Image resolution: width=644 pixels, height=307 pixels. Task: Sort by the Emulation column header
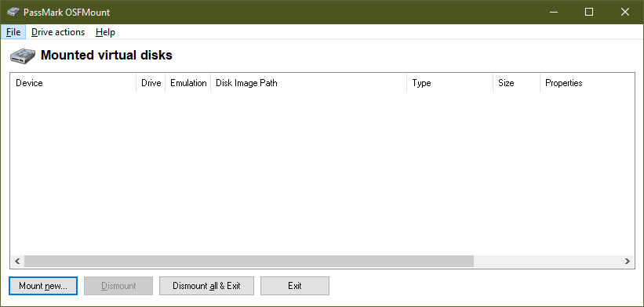[x=188, y=83]
